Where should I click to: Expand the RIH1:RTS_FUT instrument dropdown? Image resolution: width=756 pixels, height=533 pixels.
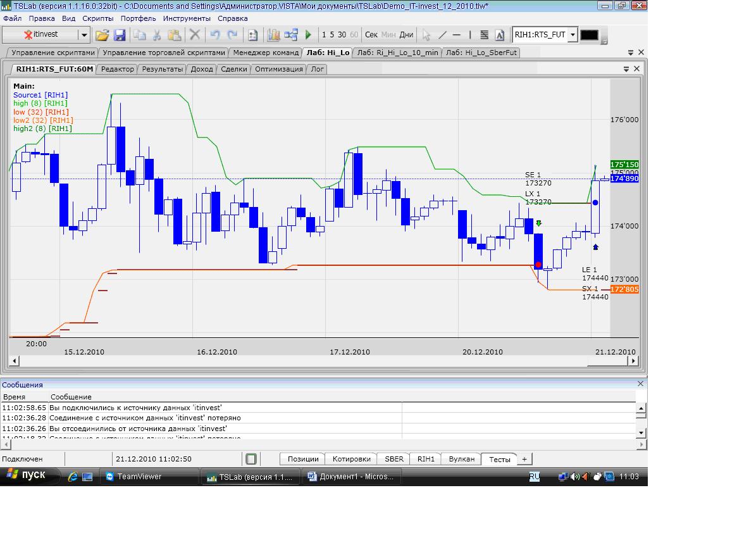[573, 35]
